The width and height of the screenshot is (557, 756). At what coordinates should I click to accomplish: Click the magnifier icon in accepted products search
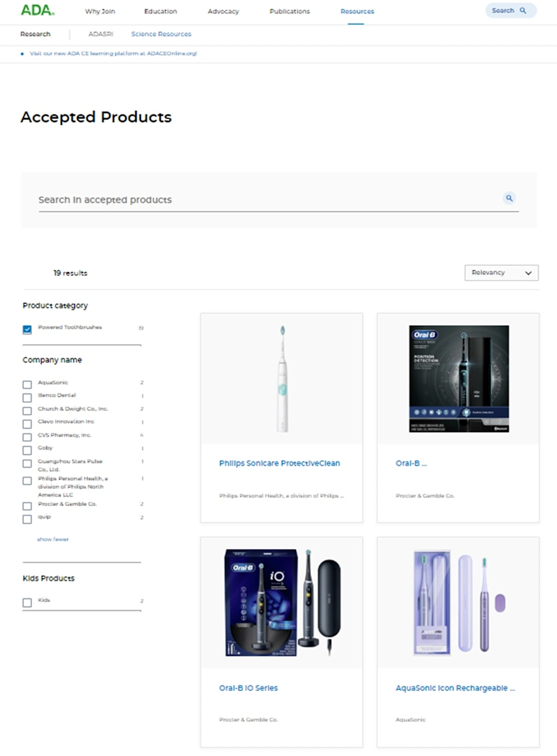tap(509, 198)
